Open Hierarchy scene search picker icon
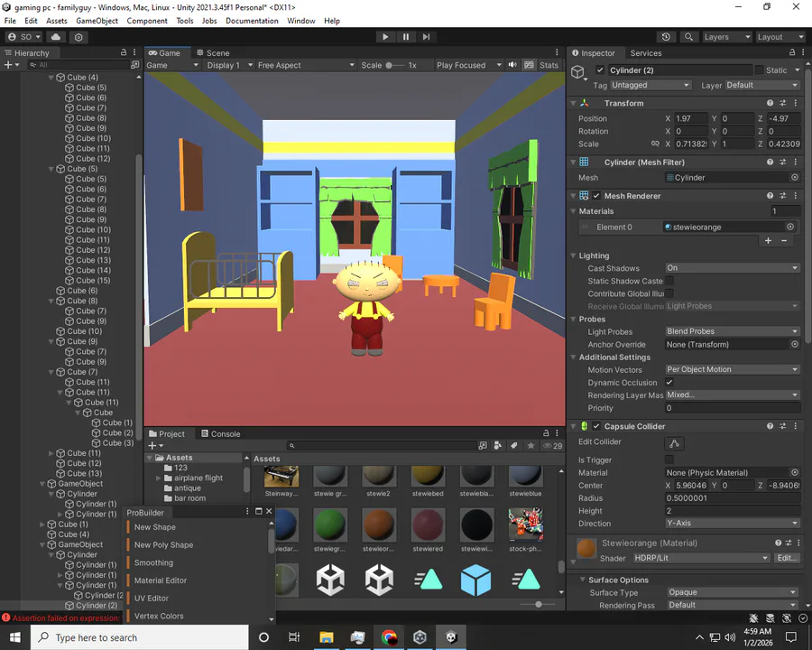This screenshot has width=812, height=650. [135, 65]
